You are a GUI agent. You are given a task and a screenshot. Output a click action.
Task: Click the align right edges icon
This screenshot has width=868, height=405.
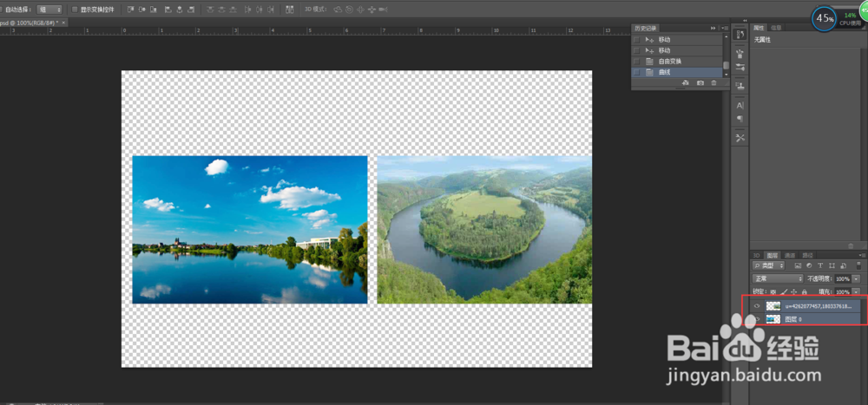(191, 10)
